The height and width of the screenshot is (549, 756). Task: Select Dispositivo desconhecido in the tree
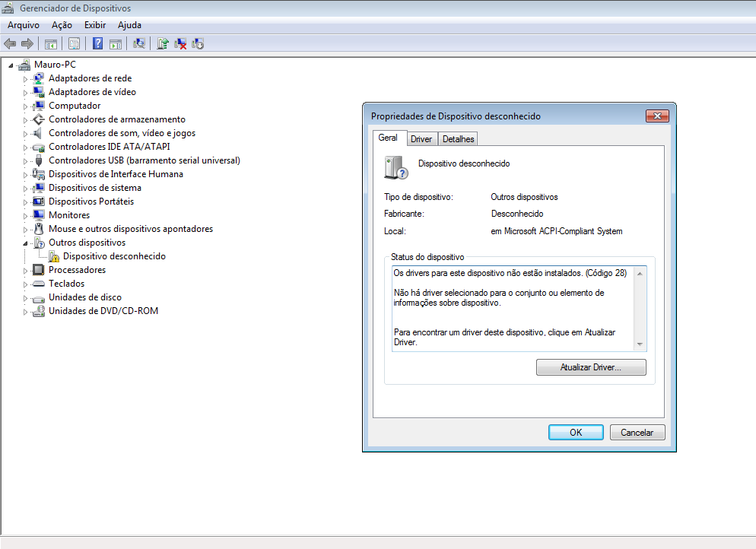pos(114,256)
